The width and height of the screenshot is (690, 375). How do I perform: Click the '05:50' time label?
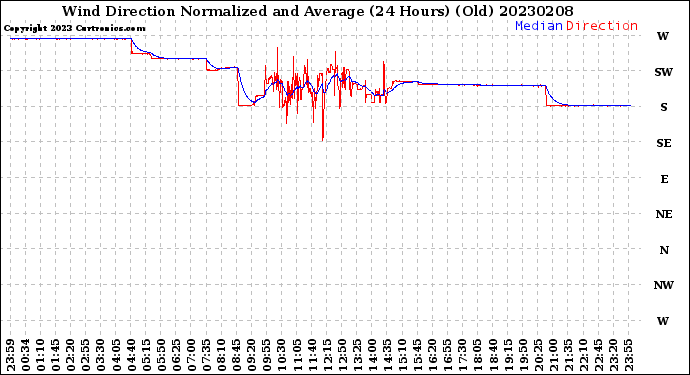161,355
